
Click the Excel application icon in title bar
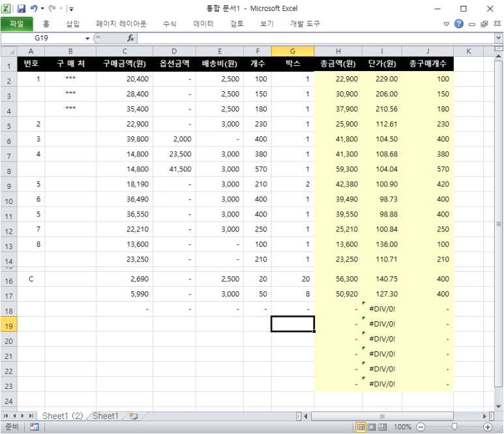[6, 8]
